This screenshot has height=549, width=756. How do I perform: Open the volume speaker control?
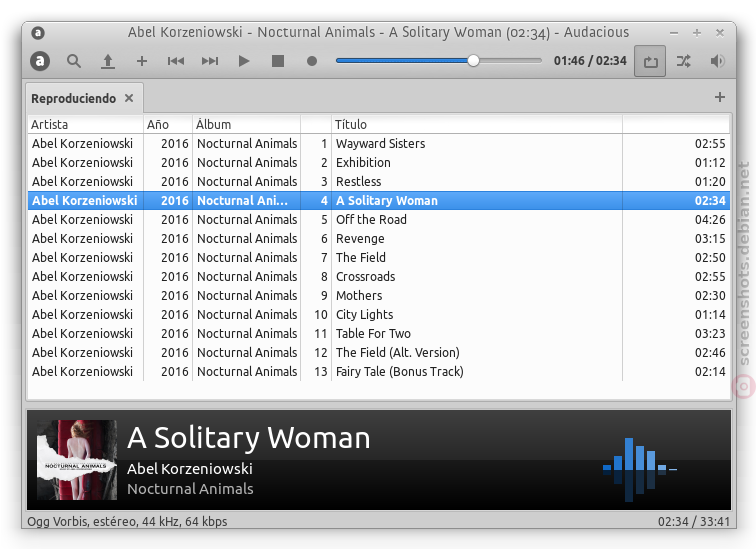click(x=717, y=61)
